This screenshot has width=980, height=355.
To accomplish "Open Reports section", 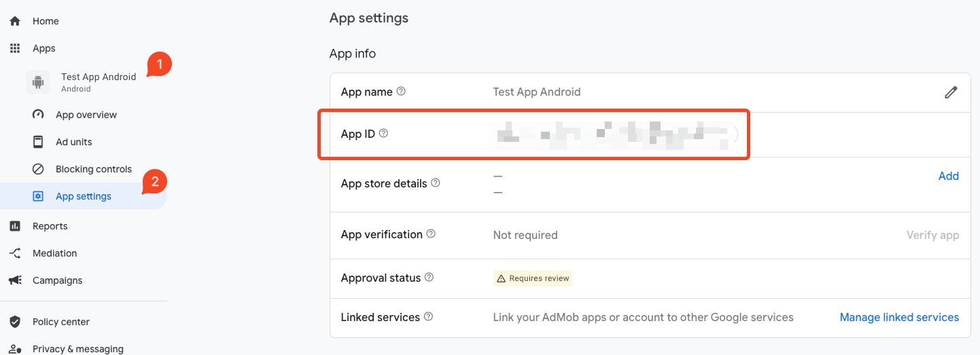I will 50,226.
